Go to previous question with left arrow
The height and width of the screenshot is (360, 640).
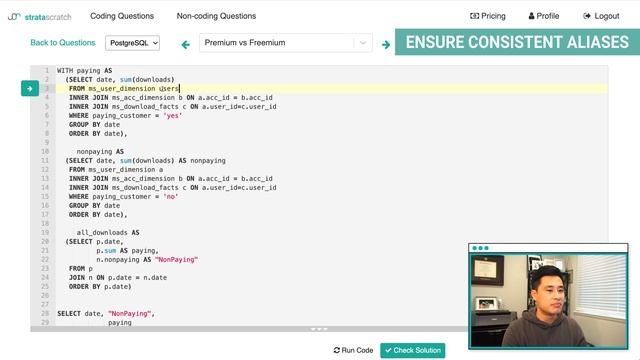click(186, 44)
